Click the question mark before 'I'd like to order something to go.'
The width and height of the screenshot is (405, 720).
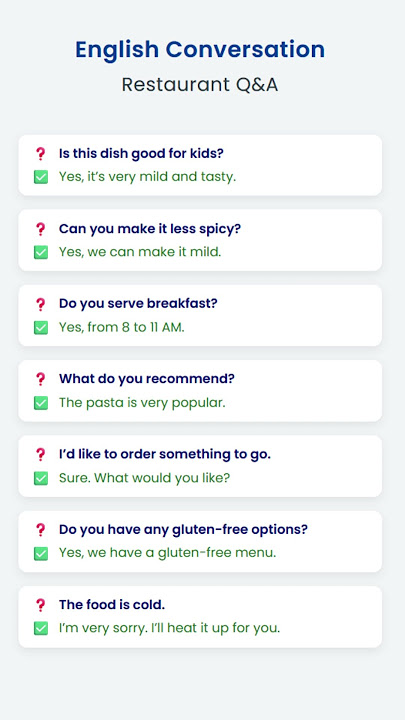(x=41, y=455)
